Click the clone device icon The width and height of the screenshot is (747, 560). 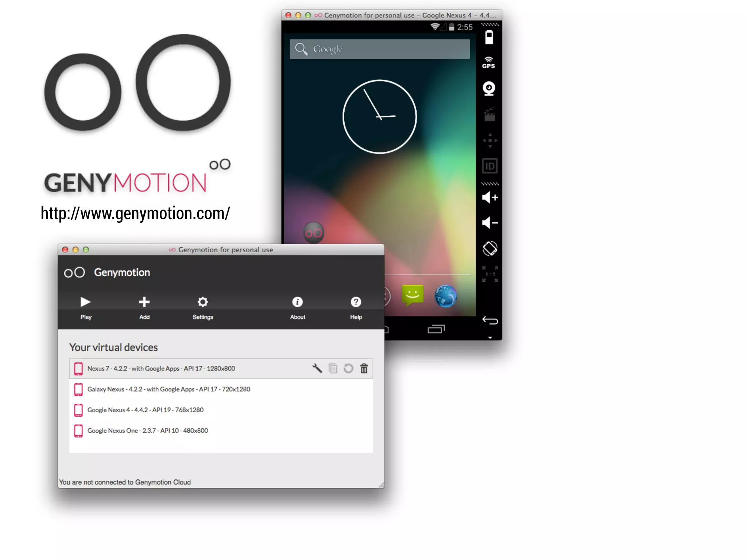[333, 369]
